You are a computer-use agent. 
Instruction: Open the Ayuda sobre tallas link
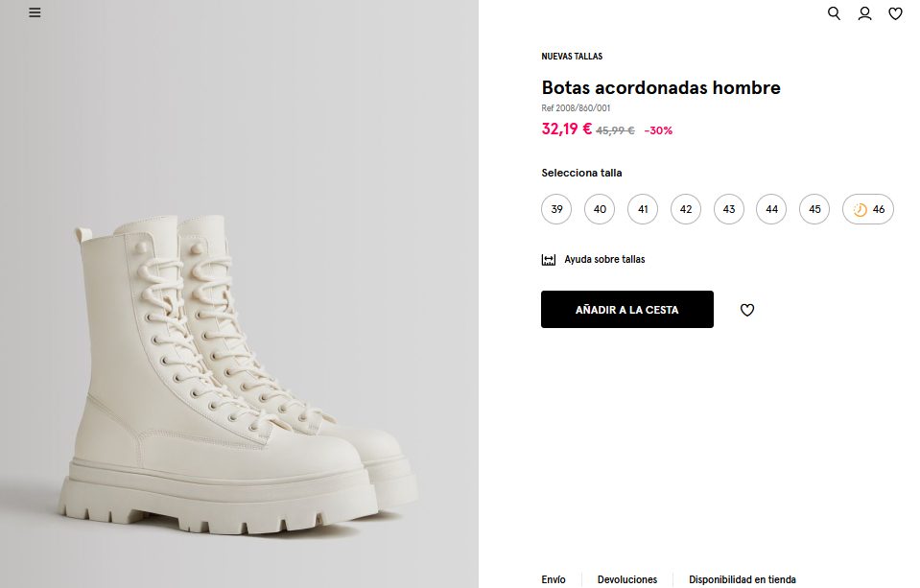click(604, 260)
